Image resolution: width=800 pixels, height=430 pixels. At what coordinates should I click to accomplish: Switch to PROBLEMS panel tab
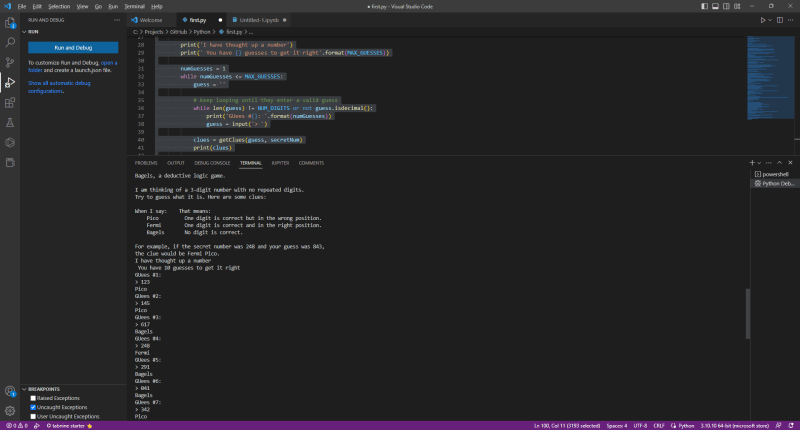pos(146,163)
